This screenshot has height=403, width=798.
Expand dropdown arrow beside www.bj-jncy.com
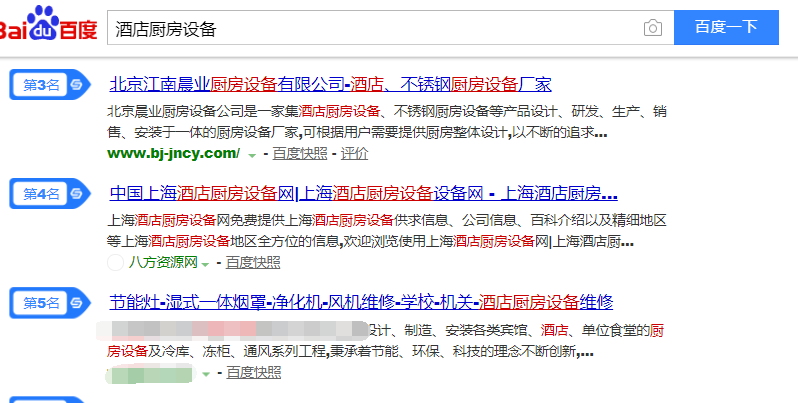[252, 155]
